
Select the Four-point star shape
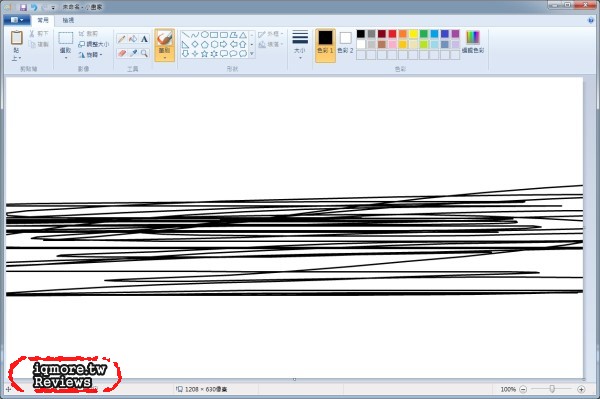pyautogui.click(x=195, y=54)
